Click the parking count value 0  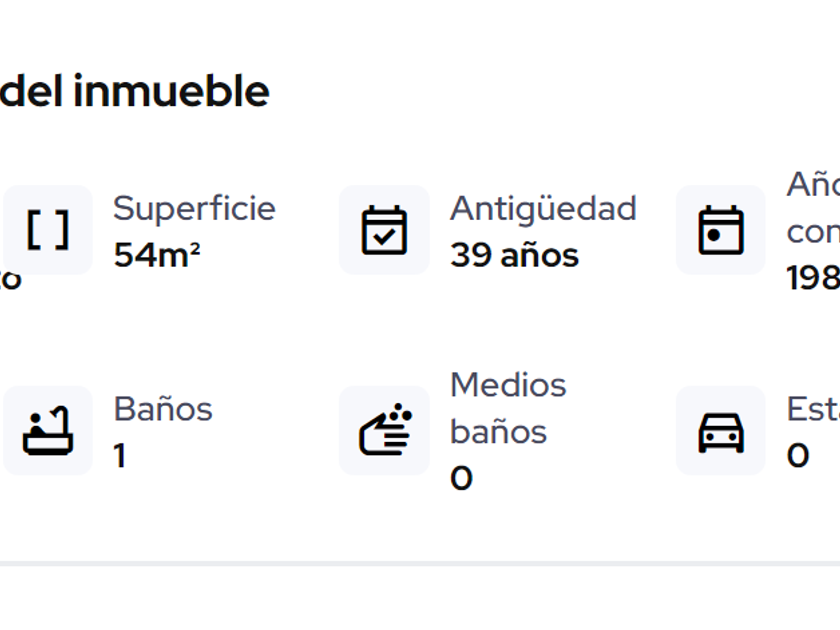pos(798,456)
